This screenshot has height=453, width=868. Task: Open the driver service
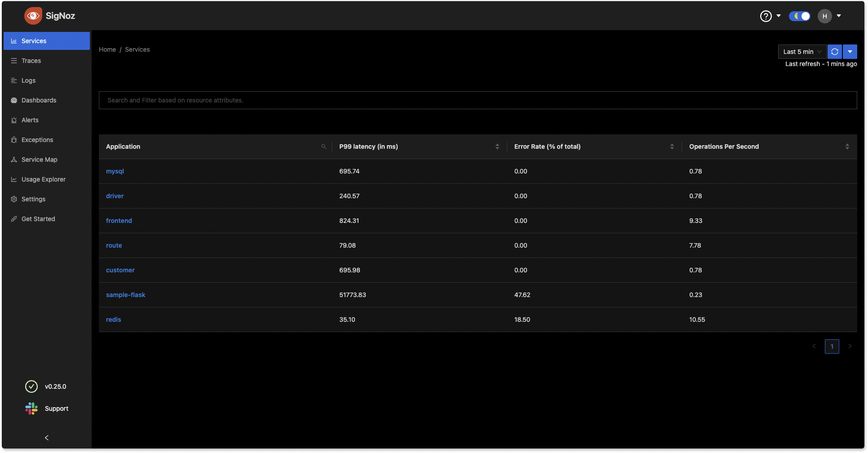pyautogui.click(x=115, y=196)
